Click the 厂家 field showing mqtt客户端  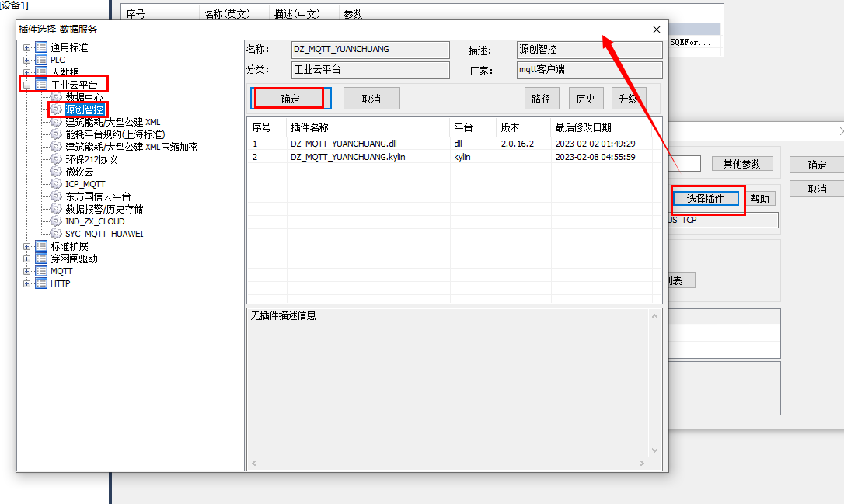tap(589, 70)
